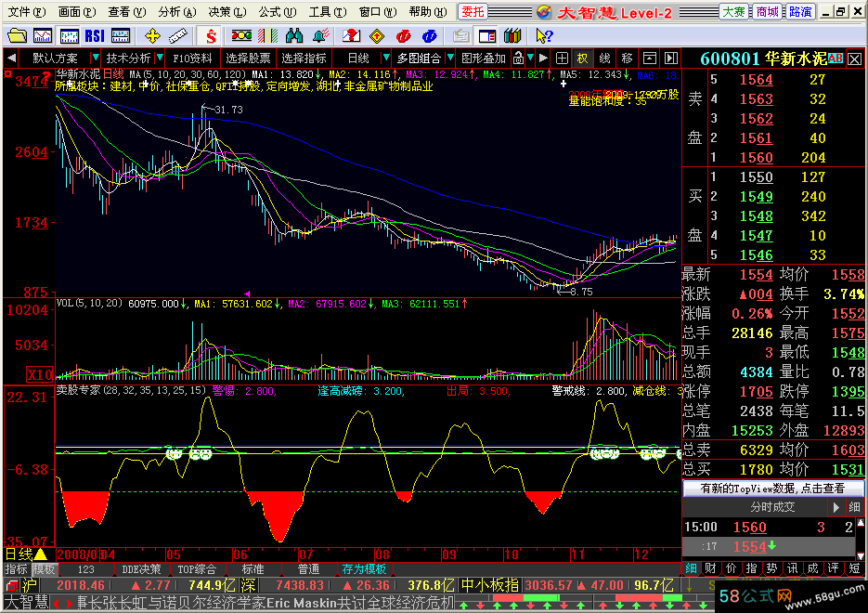Click the 委托 trading button
Screen dimensions: 868x613
pos(473,12)
